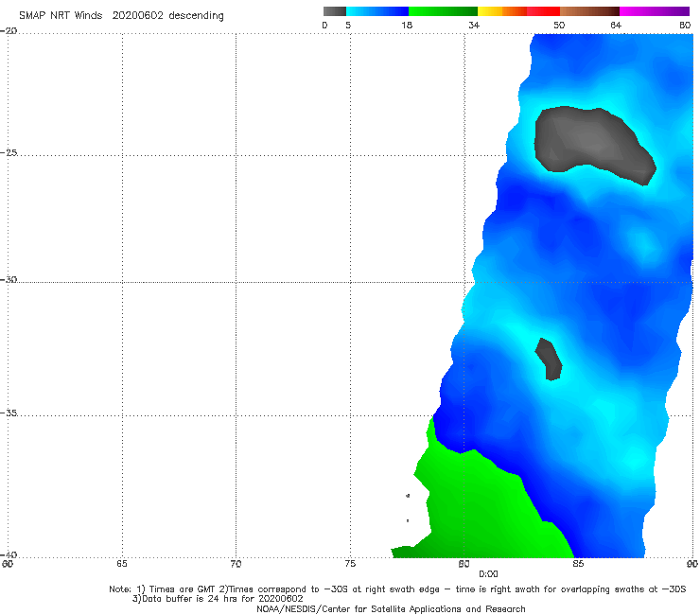Click the color bar label '18'

click(407, 25)
